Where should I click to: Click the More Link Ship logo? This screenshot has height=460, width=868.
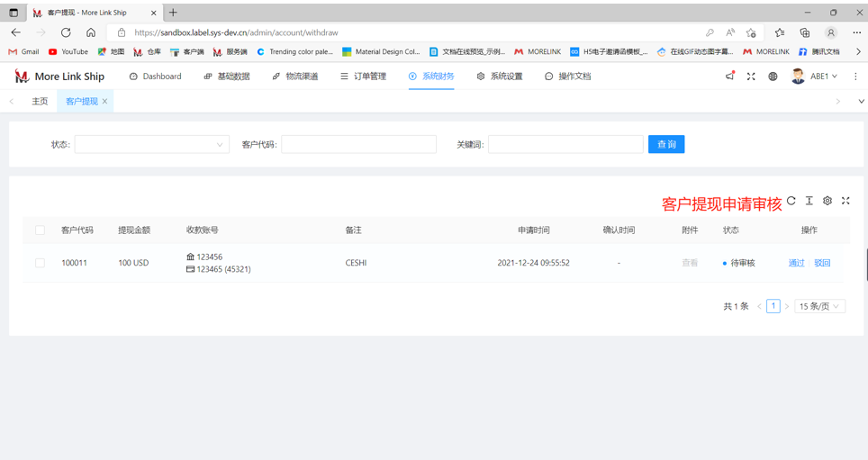pos(59,77)
